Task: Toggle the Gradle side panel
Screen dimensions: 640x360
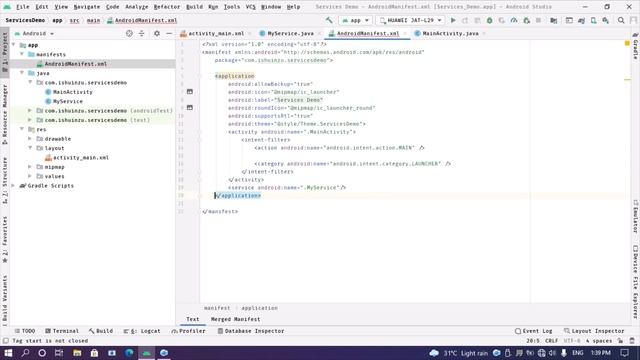Action: tap(635, 46)
